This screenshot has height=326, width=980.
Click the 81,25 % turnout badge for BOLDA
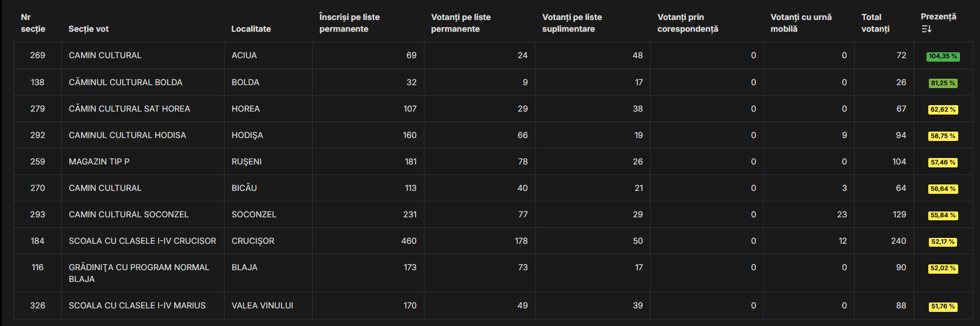pyautogui.click(x=943, y=83)
